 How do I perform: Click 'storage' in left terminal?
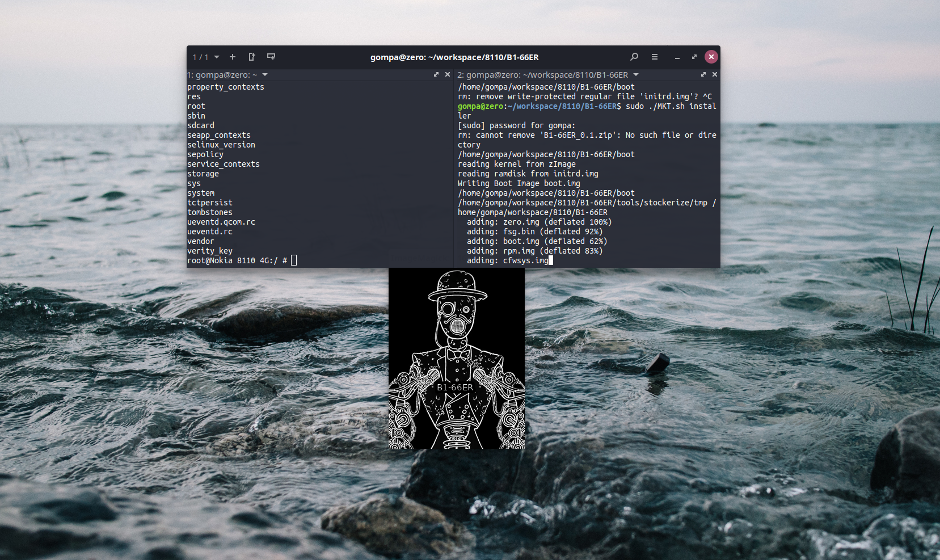click(x=203, y=174)
